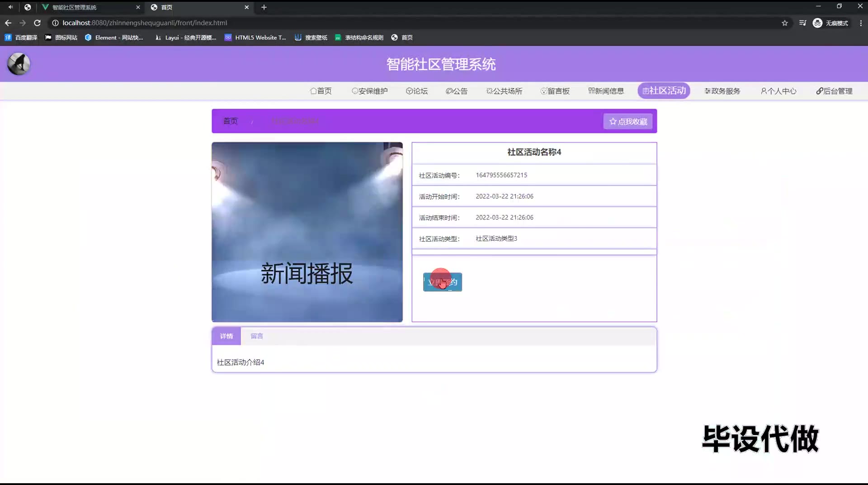Click the browser back arrow
The height and width of the screenshot is (485, 868).
click(x=8, y=23)
